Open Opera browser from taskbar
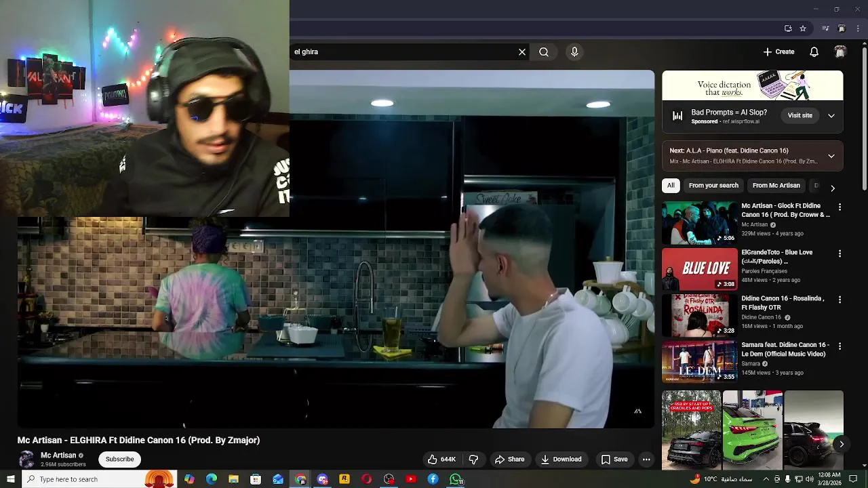The width and height of the screenshot is (868, 488). pyautogui.click(x=366, y=479)
